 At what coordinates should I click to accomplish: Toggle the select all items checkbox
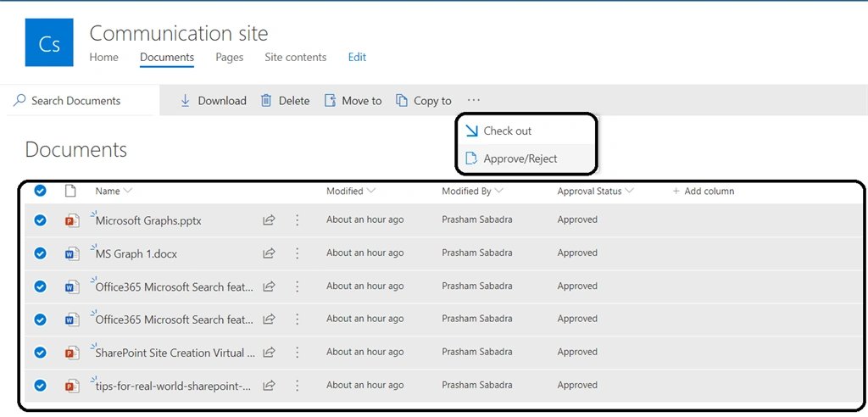tap(40, 191)
